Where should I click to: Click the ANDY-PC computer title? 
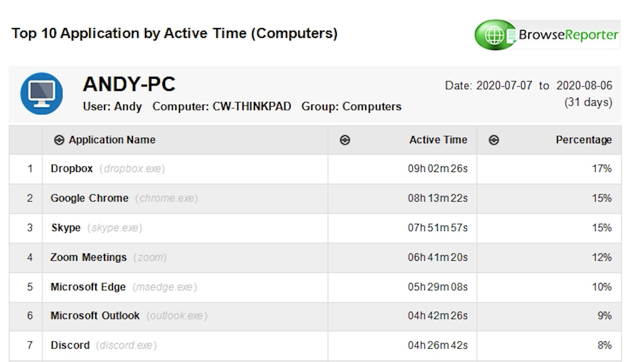coord(129,84)
